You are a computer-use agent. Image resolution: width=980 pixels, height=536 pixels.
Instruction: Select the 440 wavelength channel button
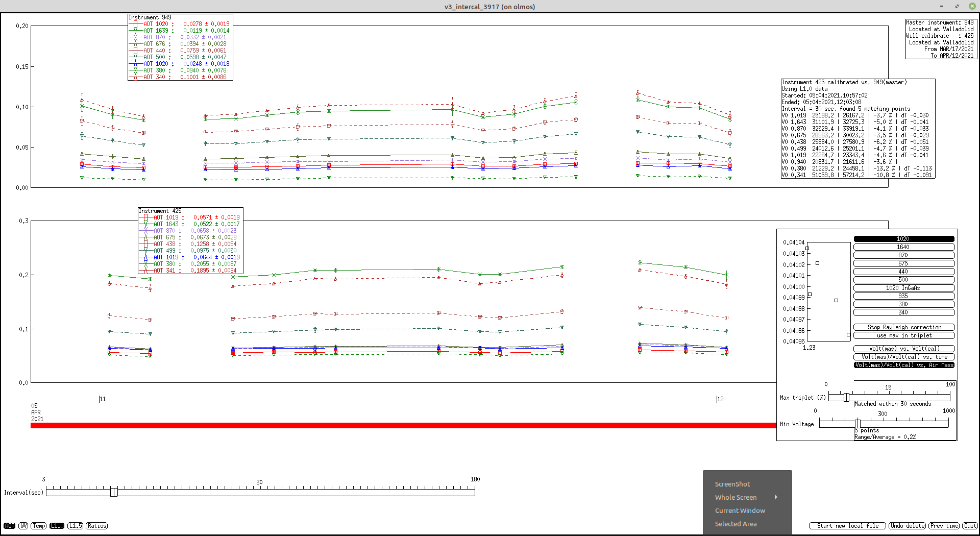pyautogui.click(x=903, y=272)
